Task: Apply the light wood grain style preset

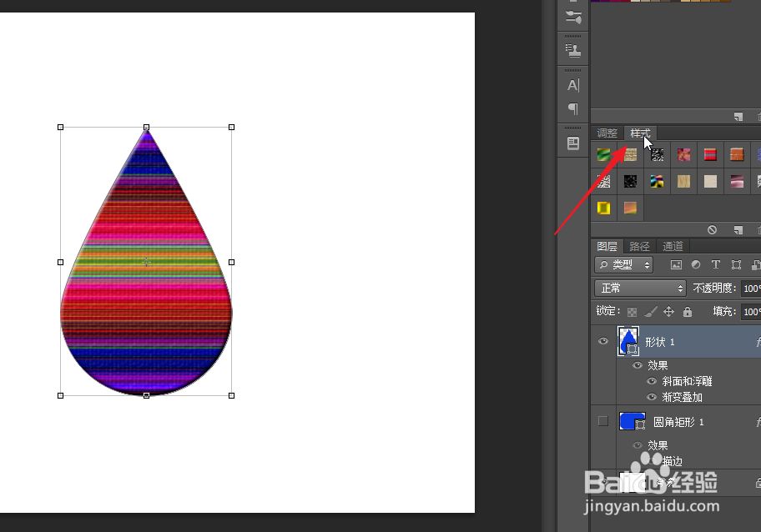Action: coord(684,182)
